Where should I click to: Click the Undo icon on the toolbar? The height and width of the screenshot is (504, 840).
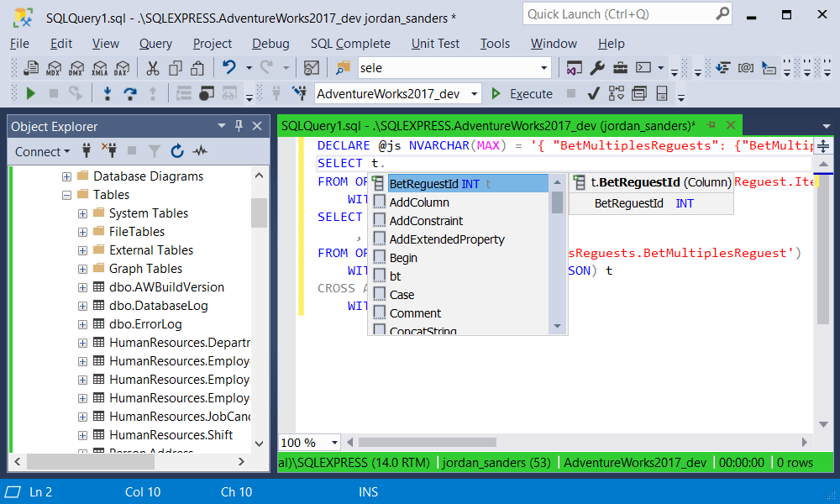[230, 69]
